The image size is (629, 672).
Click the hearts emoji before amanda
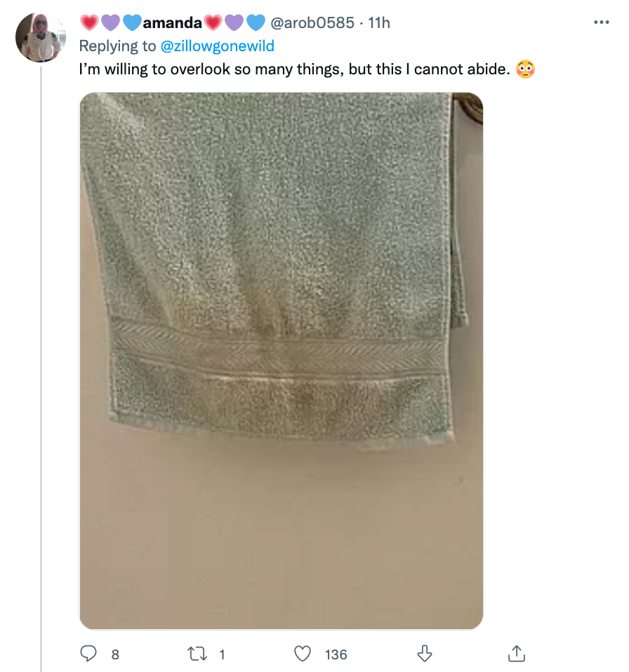coord(111,22)
